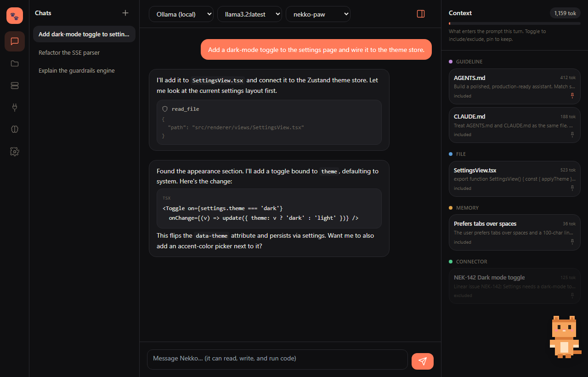Open the brain memory icon in sidebar
The height and width of the screenshot is (377, 588).
tap(15, 130)
